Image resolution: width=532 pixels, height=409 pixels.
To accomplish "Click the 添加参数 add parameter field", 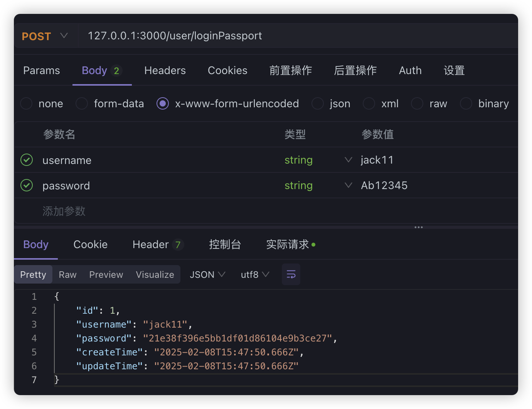I will 64,211.
